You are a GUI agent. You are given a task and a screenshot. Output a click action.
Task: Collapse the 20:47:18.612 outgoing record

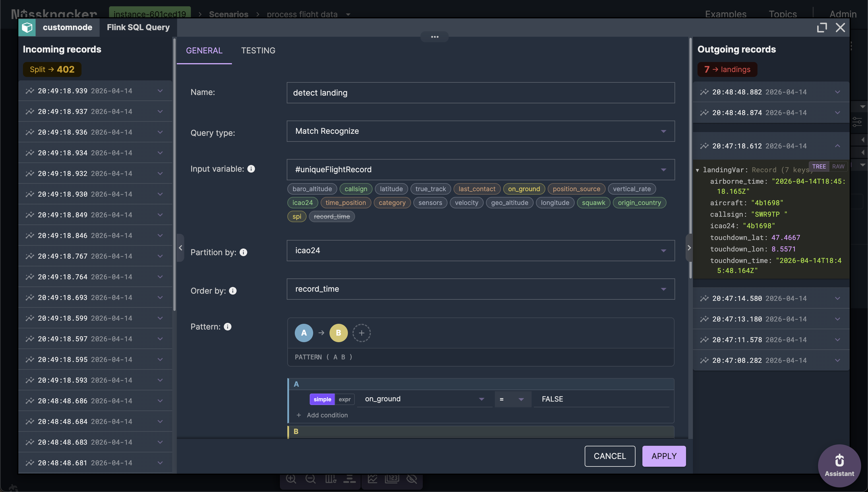pyautogui.click(x=838, y=146)
